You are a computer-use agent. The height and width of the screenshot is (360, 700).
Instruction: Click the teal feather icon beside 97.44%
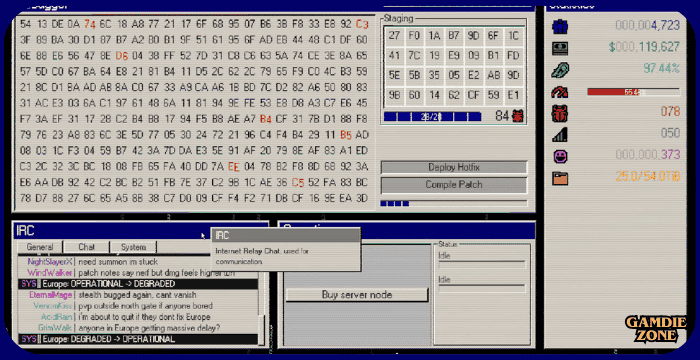[559, 70]
